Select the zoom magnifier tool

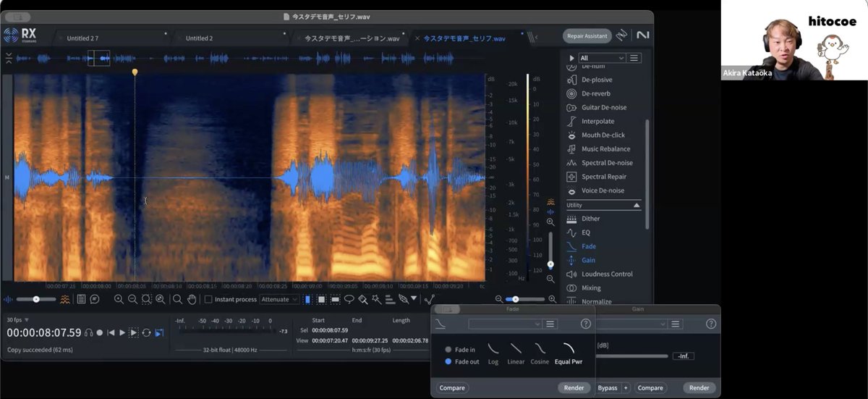coord(177,299)
